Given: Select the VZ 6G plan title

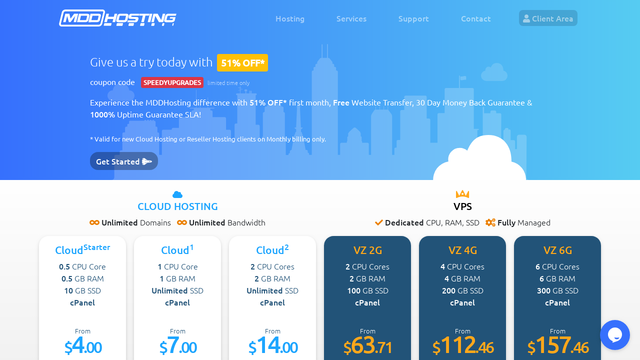Looking at the screenshot, I should point(558,250).
